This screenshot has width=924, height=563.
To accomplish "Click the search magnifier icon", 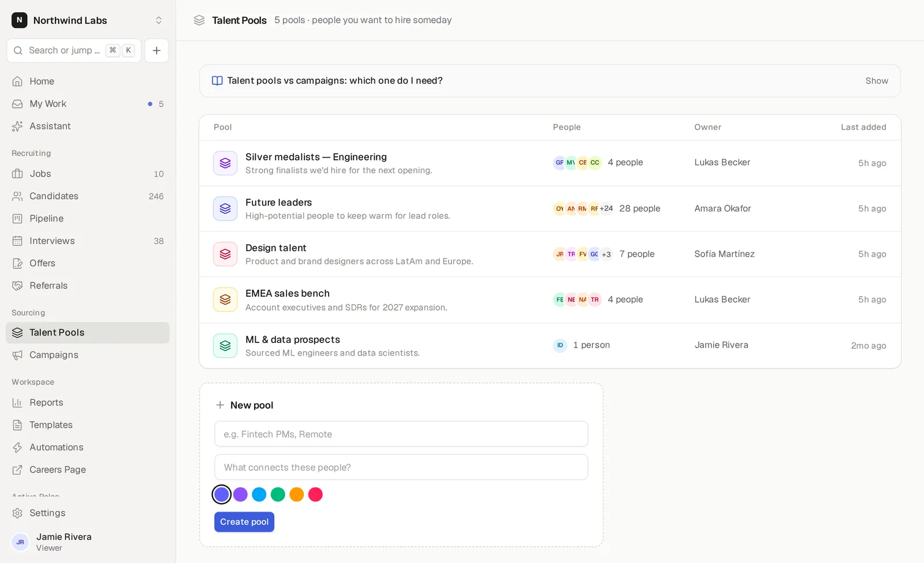I will [x=18, y=50].
